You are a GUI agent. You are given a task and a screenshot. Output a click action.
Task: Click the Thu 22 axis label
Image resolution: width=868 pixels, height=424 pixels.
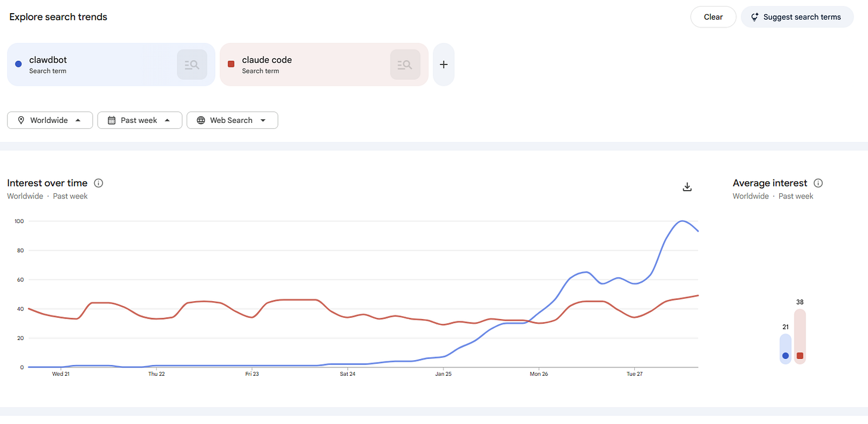point(157,375)
